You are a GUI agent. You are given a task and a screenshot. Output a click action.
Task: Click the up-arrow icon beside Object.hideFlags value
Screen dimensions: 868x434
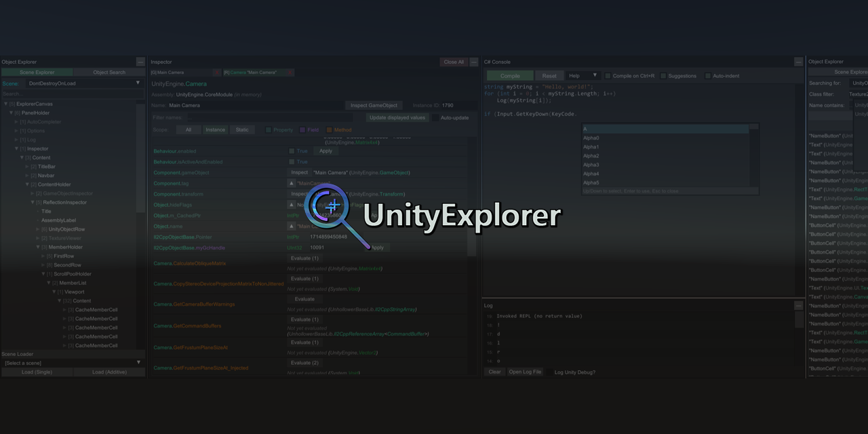coord(292,205)
